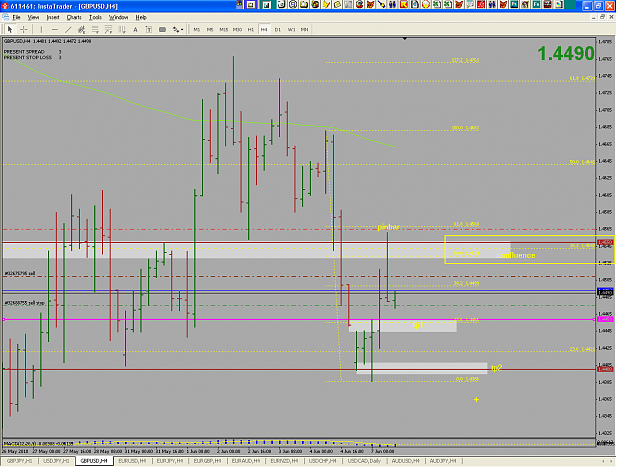Open the View menu
Screen dimensions: 625x467
[x=33, y=18]
